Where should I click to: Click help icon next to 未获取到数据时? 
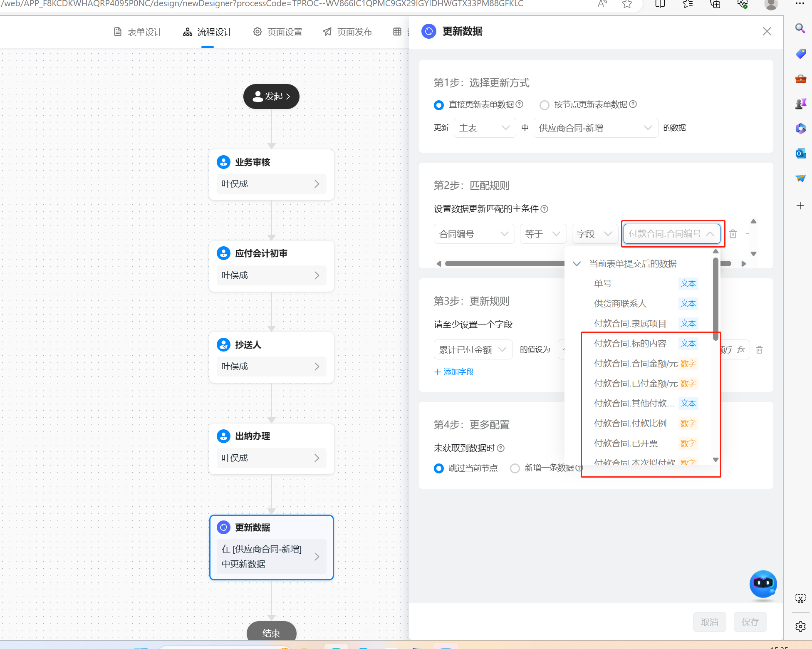(x=501, y=448)
